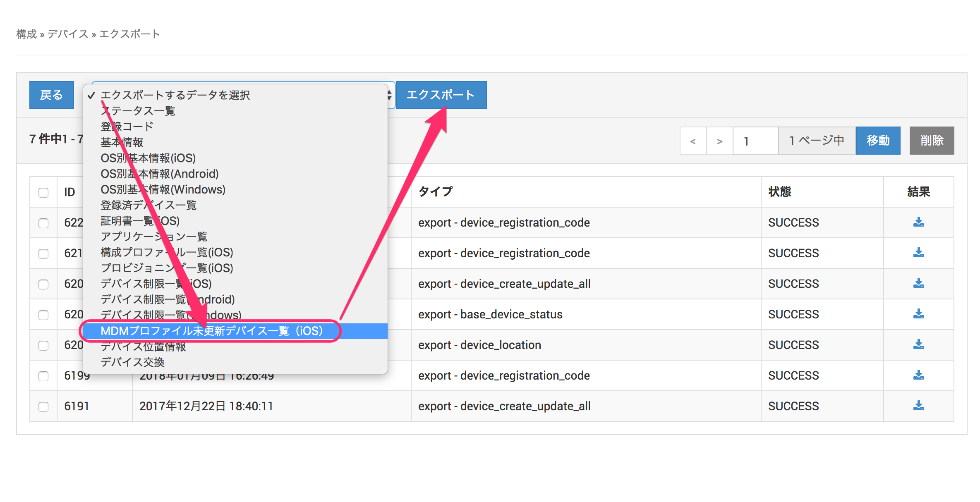Download second row device_registration_code result

click(x=918, y=253)
